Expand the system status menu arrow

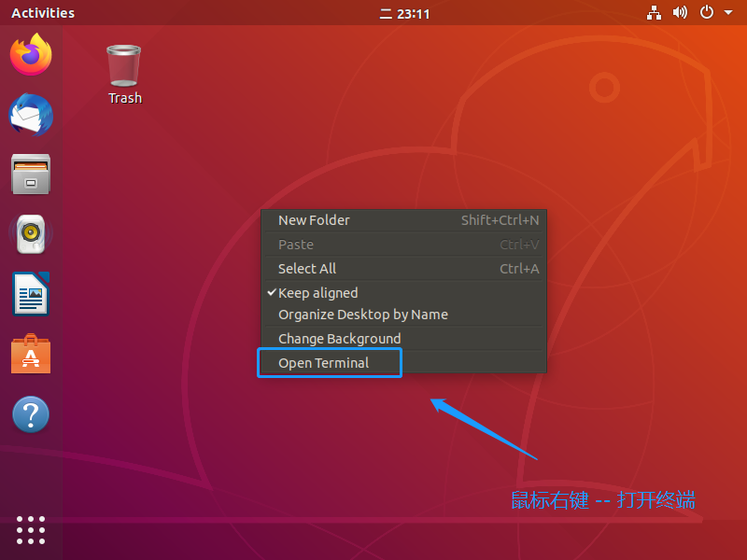click(x=730, y=12)
